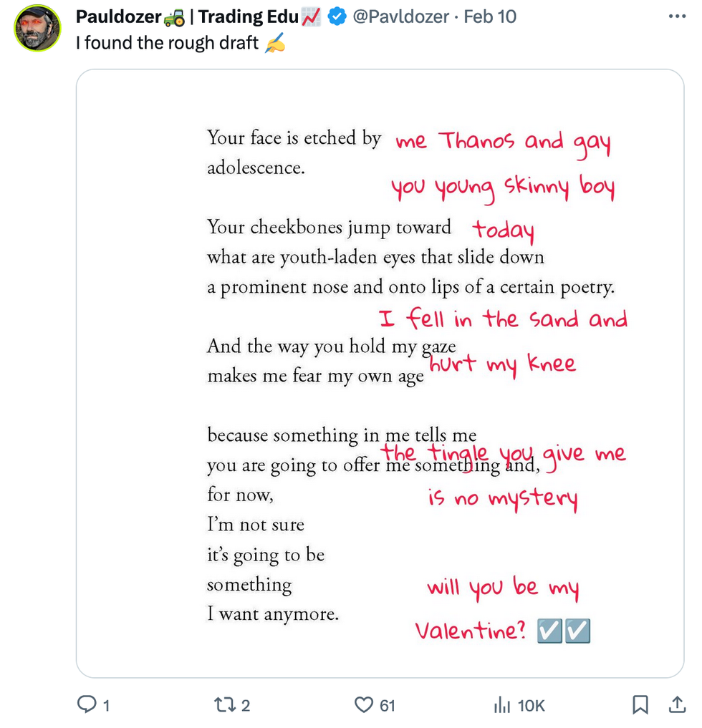This screenshot has height=728, width=702.
Task: Open the @Pavldozer handle link
Action: coord(400,16)
